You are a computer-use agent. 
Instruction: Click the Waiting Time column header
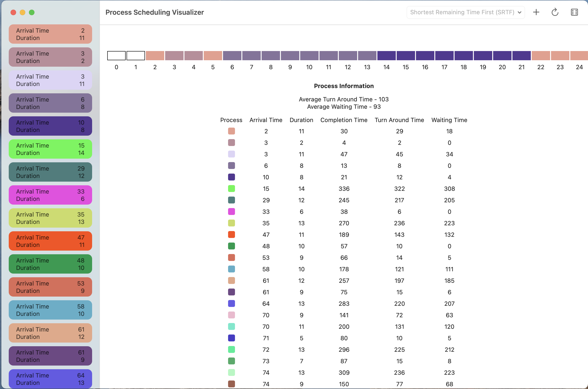[449, 120]
